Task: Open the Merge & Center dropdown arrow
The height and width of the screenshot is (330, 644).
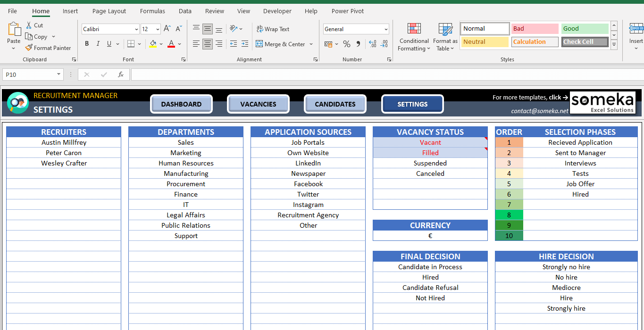Action: 311,44
